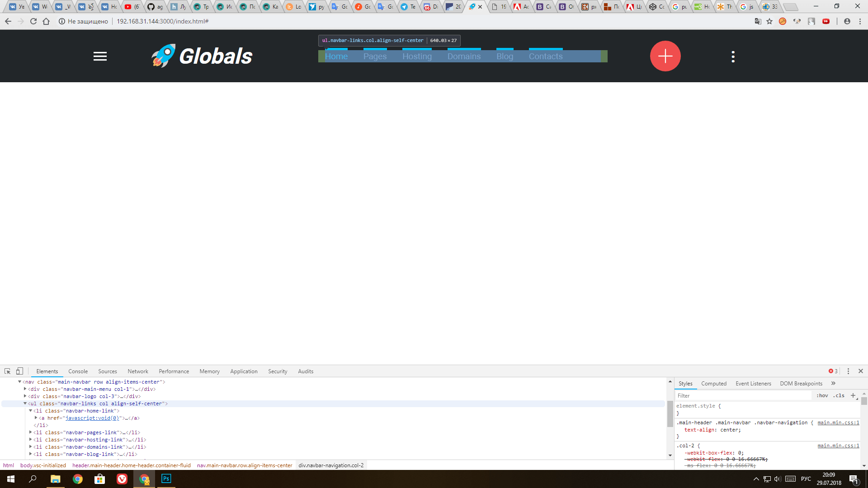This screenshot has width=868, height=488.
Task: Click the Globals rocket logo
Action: (x=202, y=56)
